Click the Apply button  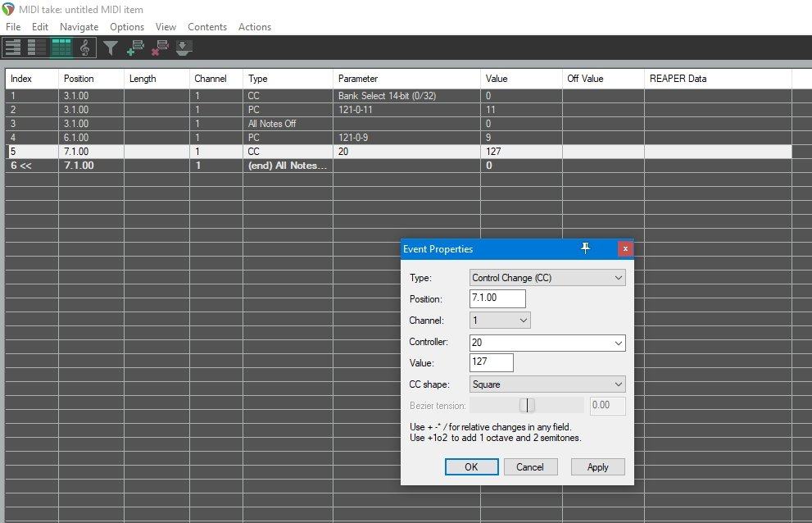pyautogui.click(x=597, y=466)
